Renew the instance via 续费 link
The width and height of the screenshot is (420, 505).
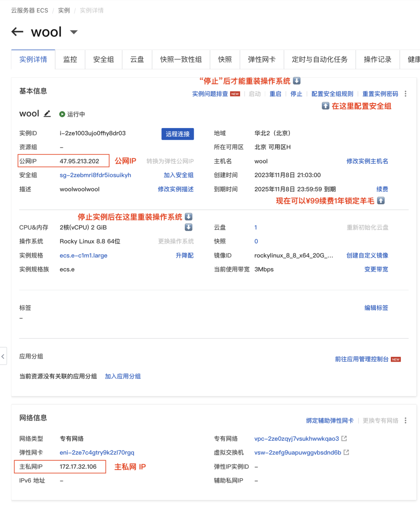tap(382, 189)
